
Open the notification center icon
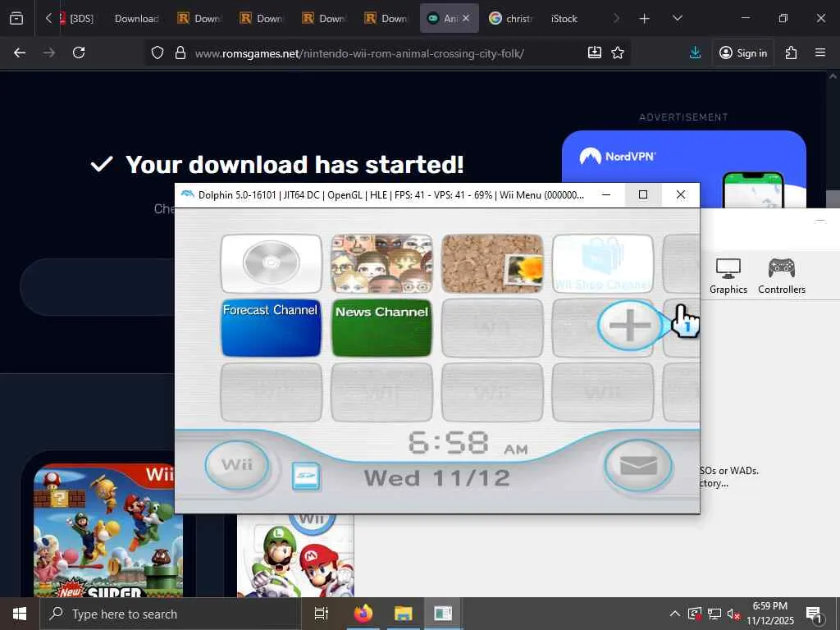814,614
